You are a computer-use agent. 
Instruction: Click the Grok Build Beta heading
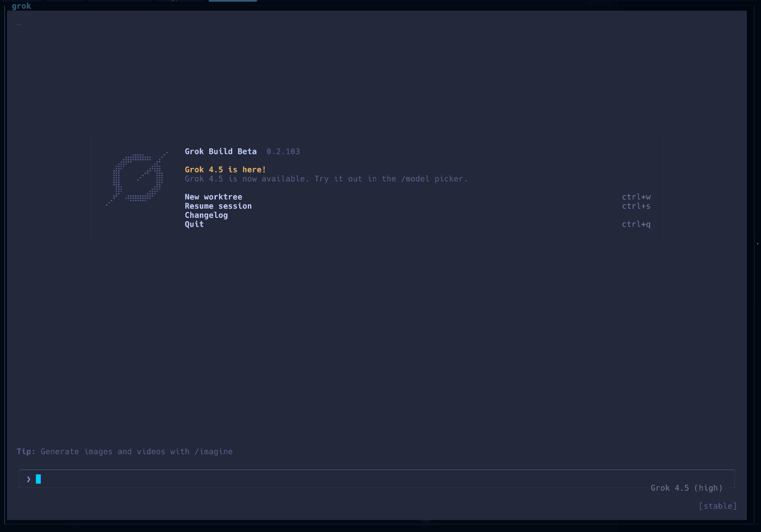[x=221, y=152]
